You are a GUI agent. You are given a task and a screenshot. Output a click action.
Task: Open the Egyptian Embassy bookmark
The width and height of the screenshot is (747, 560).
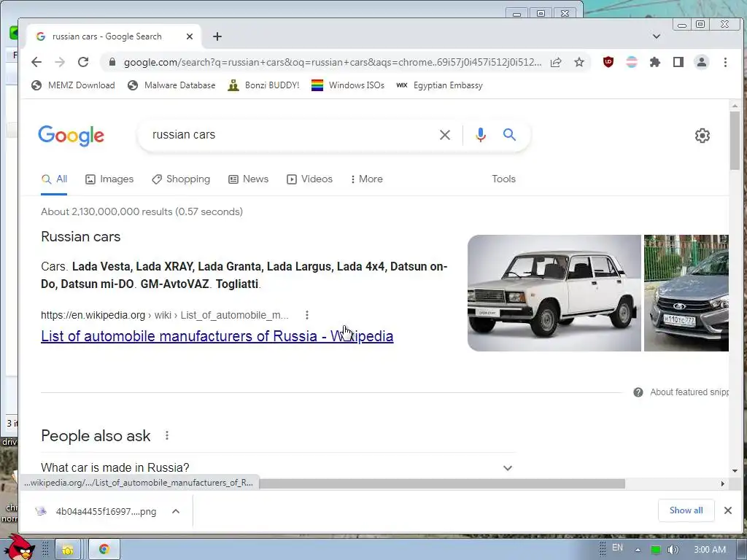pos(439,85)
